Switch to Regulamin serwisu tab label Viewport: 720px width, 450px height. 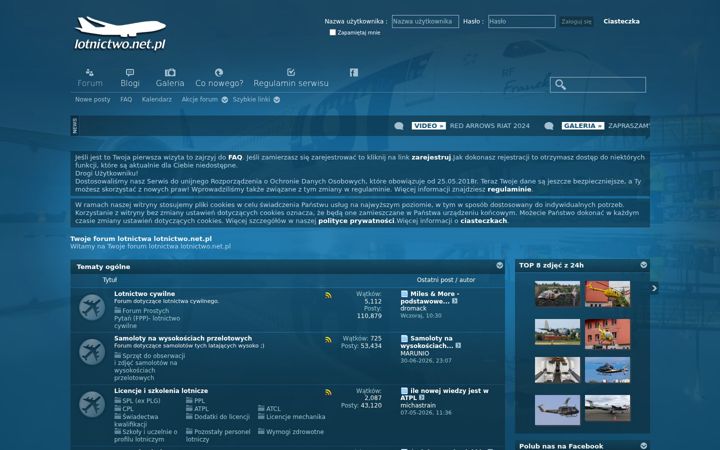click(291, 83)
